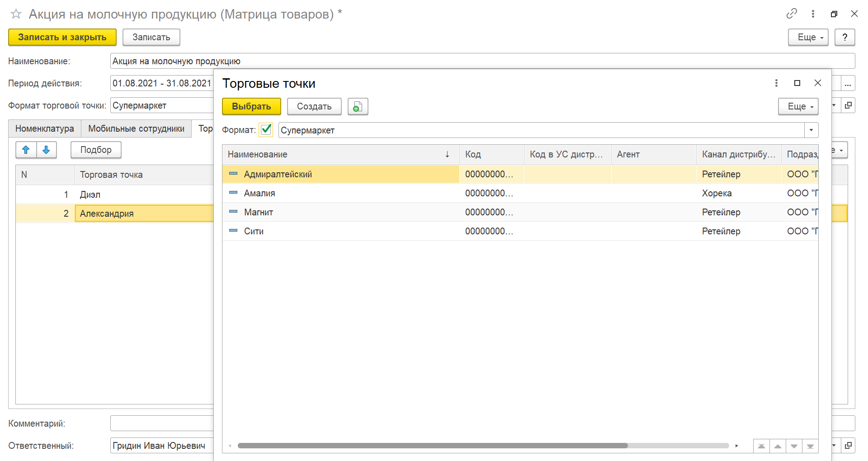Create trade point by copying icon

pos(358,106)
